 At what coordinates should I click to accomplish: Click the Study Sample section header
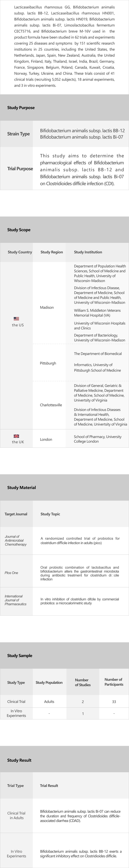pos(20,655)
